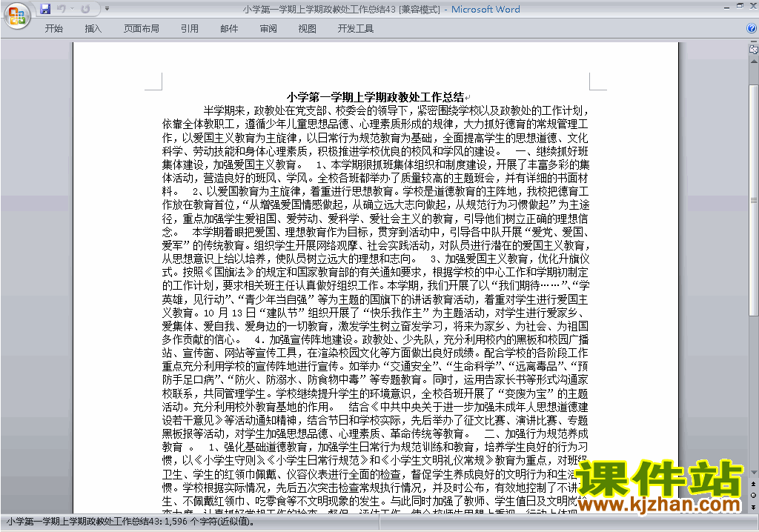Click the vertical split bar above the scrollbar
The height and width of the screenshot is (532, 759).
[753, 42]
